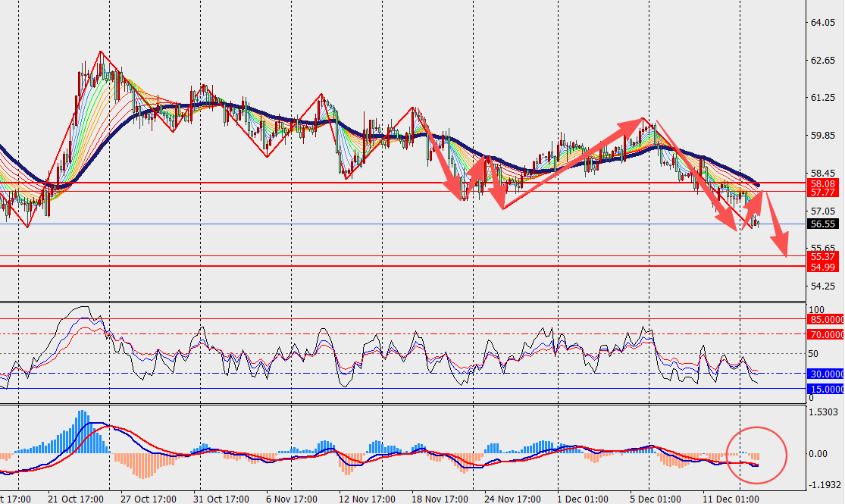Click the 1 Dec 01:00 time label
The height and width of the screenshot is (504, 845).
[x=582, y=499]
